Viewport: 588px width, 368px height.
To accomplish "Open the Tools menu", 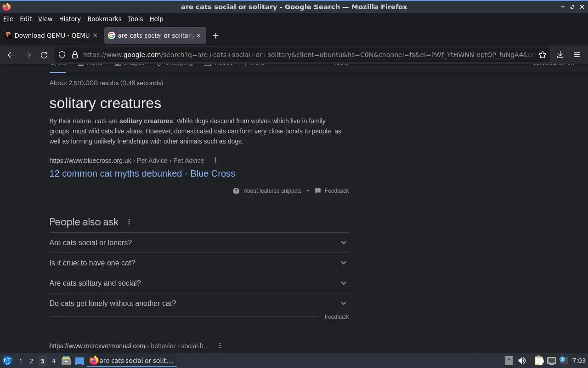I will (x=135, y=19).
